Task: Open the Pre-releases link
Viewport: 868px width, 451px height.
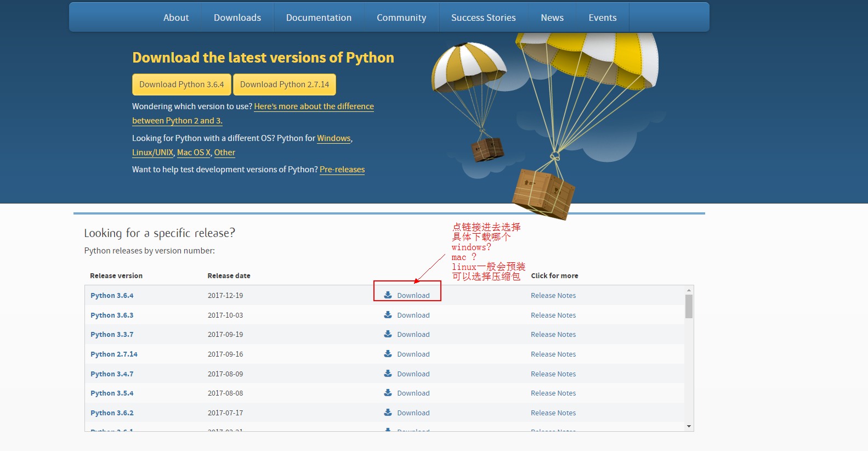Action: 342,170
